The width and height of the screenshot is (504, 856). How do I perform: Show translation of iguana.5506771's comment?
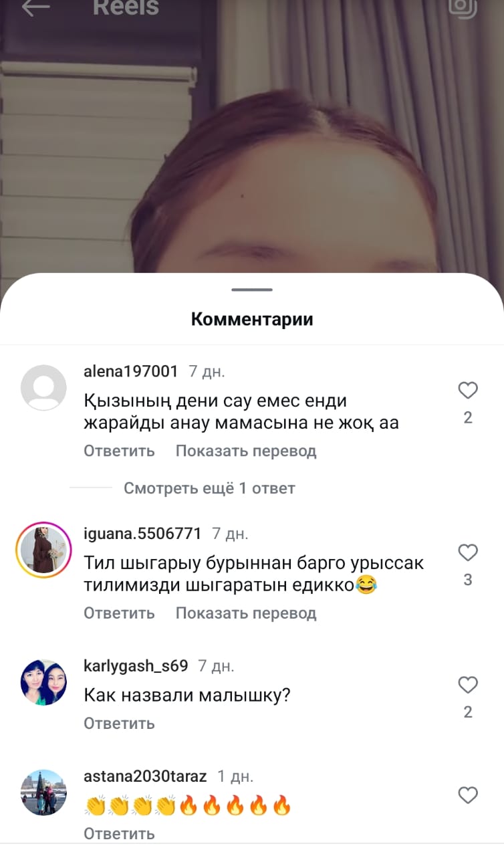coord(246,613)
